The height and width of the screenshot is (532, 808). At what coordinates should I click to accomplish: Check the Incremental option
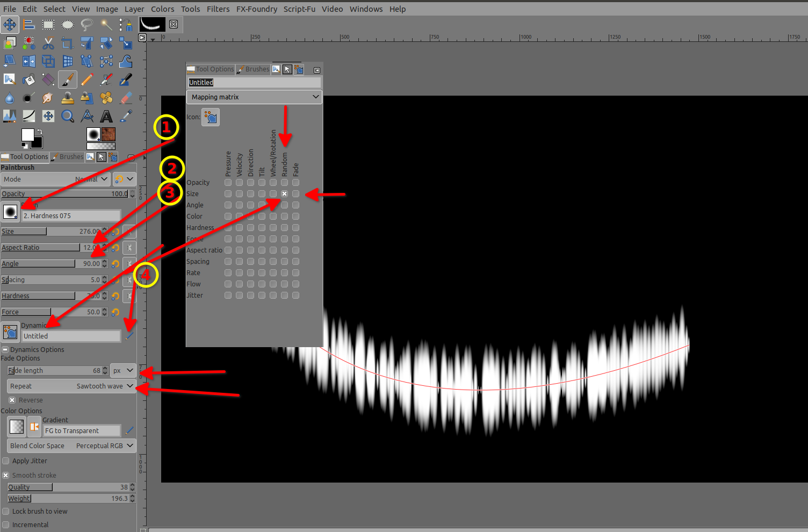click(x=6, y=525)
